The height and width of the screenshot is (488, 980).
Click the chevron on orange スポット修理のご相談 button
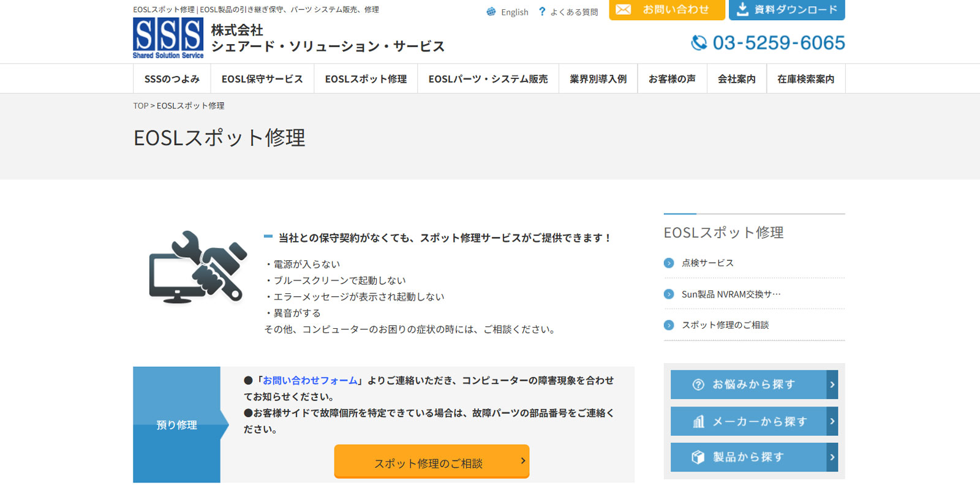pyautogui.click(x=523, y=460)
